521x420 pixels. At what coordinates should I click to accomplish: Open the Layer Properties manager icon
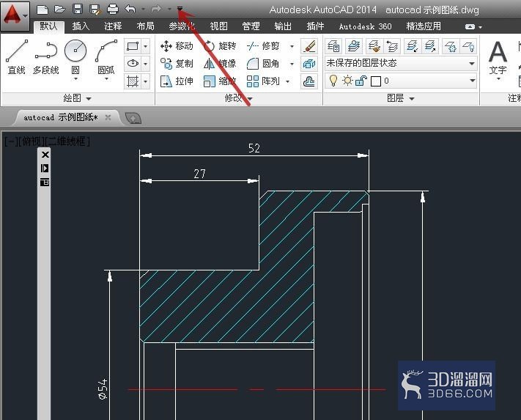click(x=333, y=46)
